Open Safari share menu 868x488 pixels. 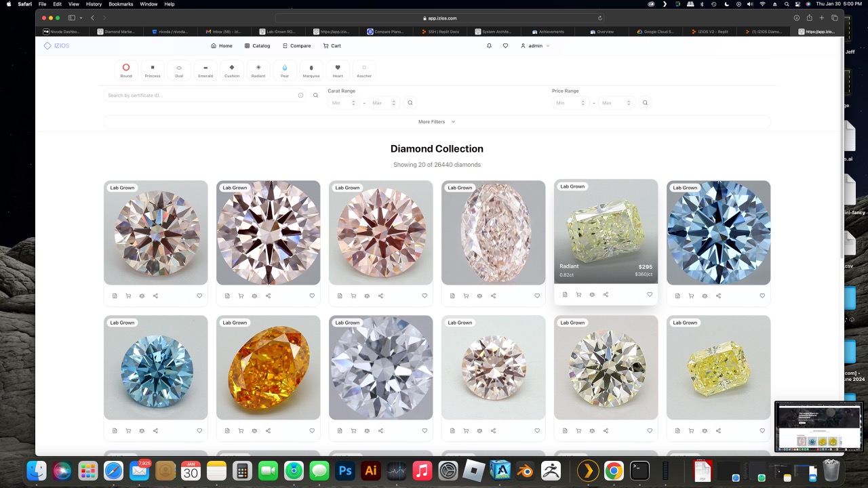pos(809,18)
